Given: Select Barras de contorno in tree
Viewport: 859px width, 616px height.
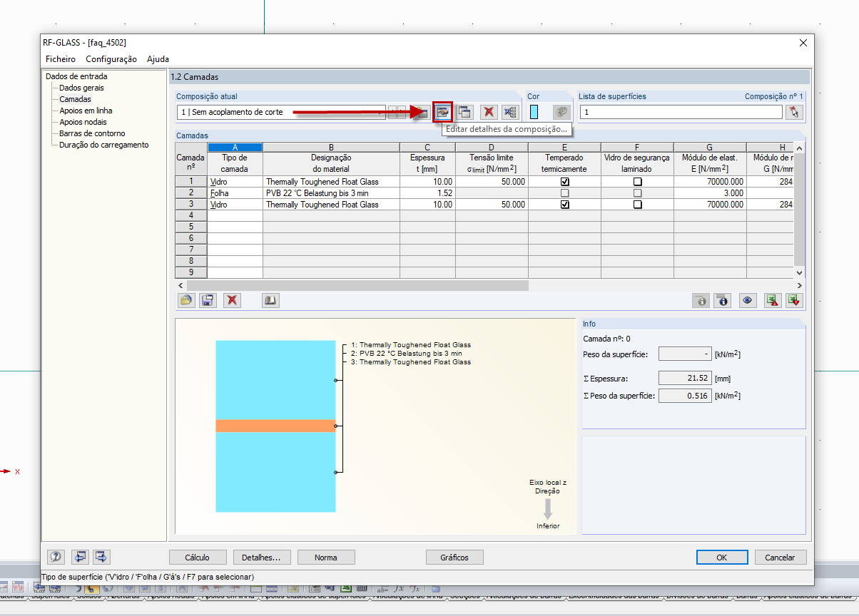Looking at the screenshot, I should click(x=92, y=133).
